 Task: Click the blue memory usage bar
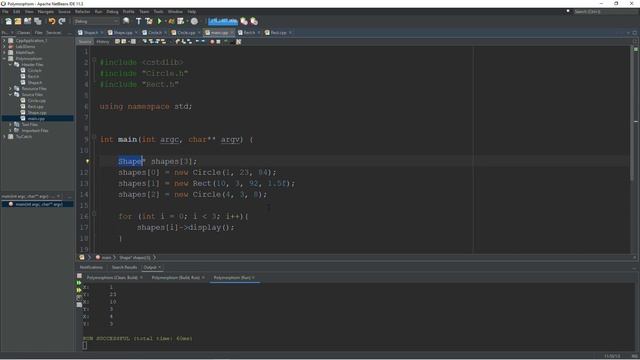[x=223, y=21]
